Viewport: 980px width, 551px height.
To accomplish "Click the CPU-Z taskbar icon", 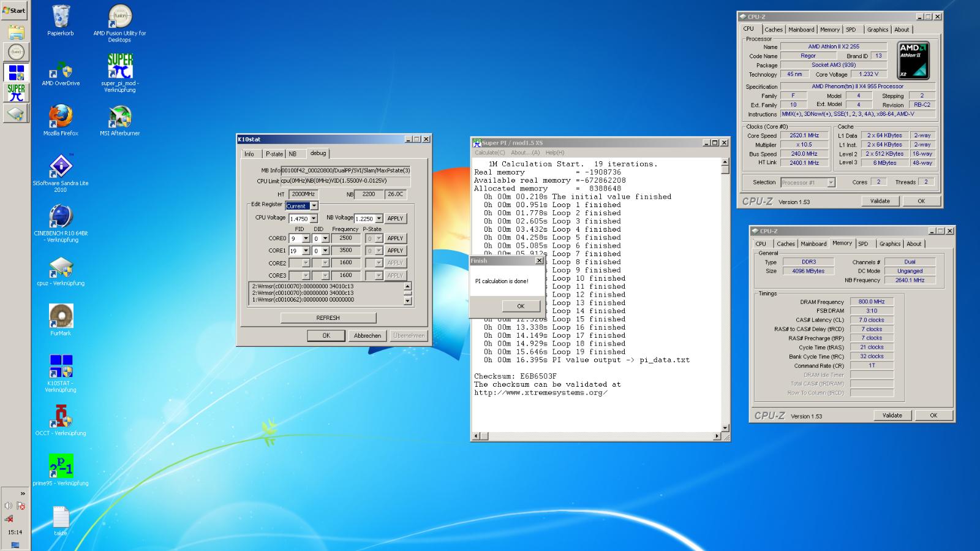I will pos(16,113).
